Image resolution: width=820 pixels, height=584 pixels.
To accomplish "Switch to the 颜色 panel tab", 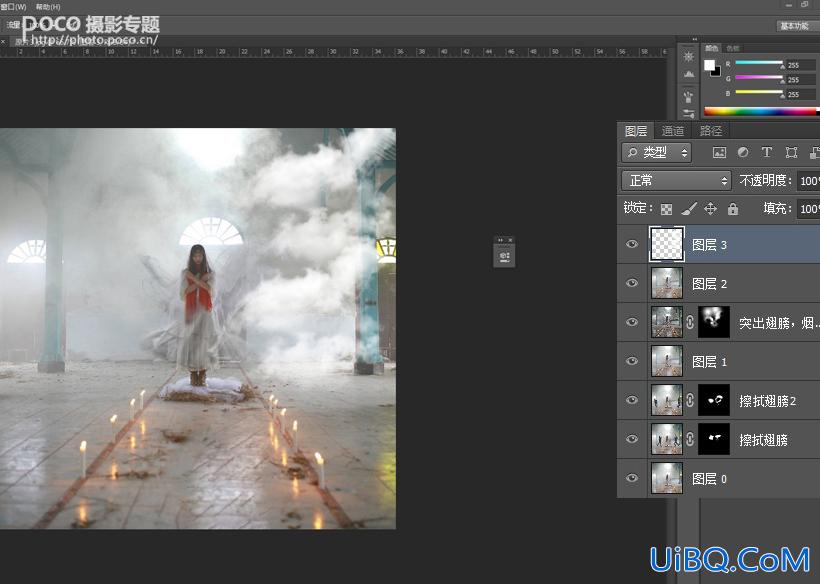I will click(x=711, y=48).
